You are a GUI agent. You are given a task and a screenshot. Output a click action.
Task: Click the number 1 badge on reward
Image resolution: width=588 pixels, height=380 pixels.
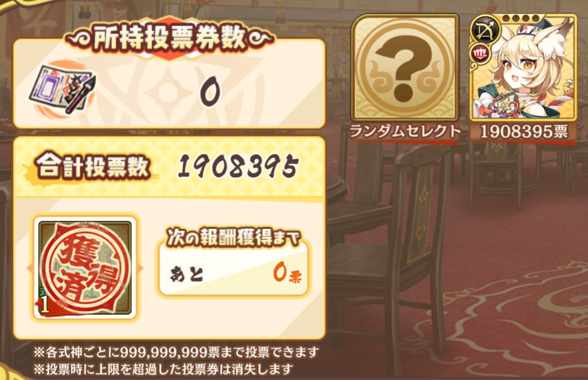pyautogui.click(x=45, y=305)
